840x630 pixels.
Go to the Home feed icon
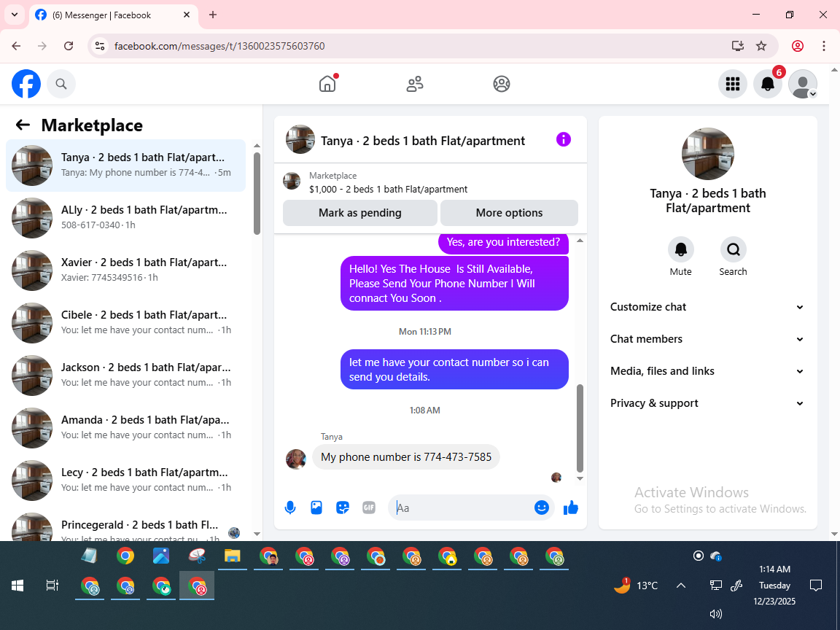327,84
